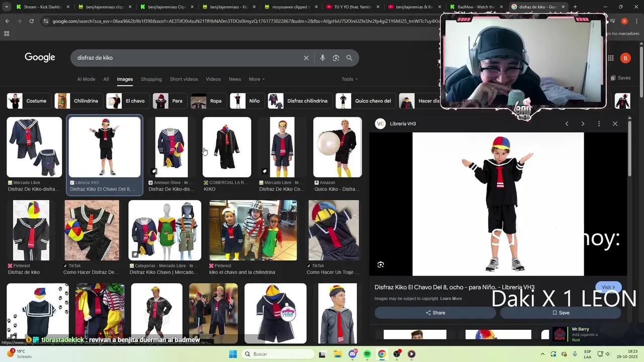Apply the El chavo filter chip
644x362 pixels.
point(128,101)
